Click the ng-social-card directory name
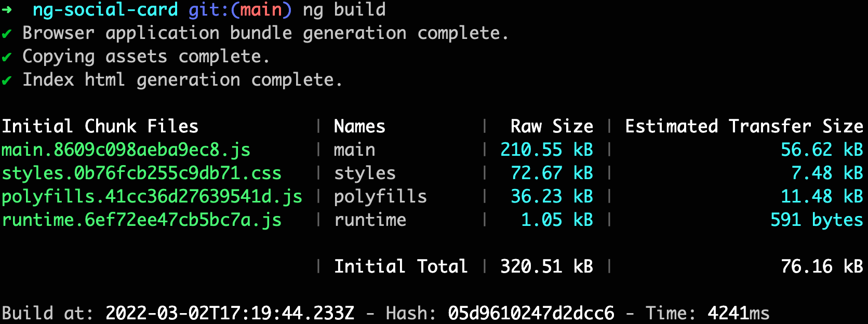This screenshot has width=868, height=324. pyautogui.click(x=105, y=10)
